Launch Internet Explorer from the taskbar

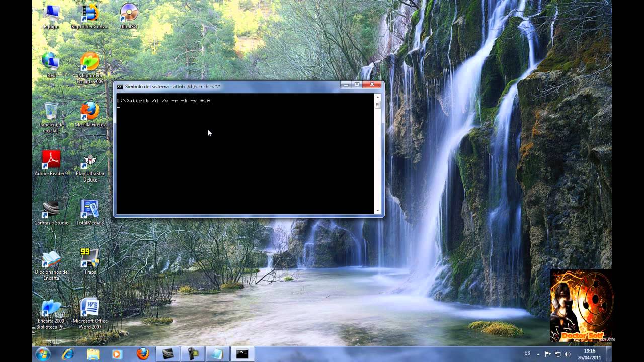click(68, 354)
